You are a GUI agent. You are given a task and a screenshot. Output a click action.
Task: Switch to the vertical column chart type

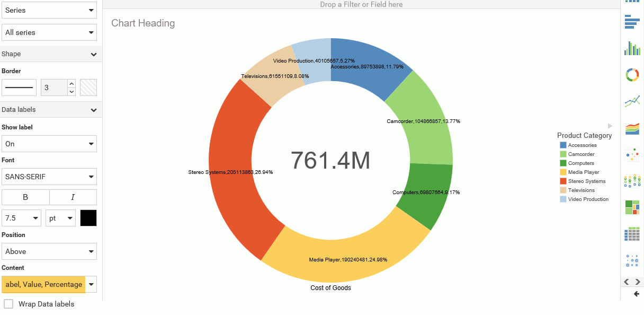click(632, 48)
